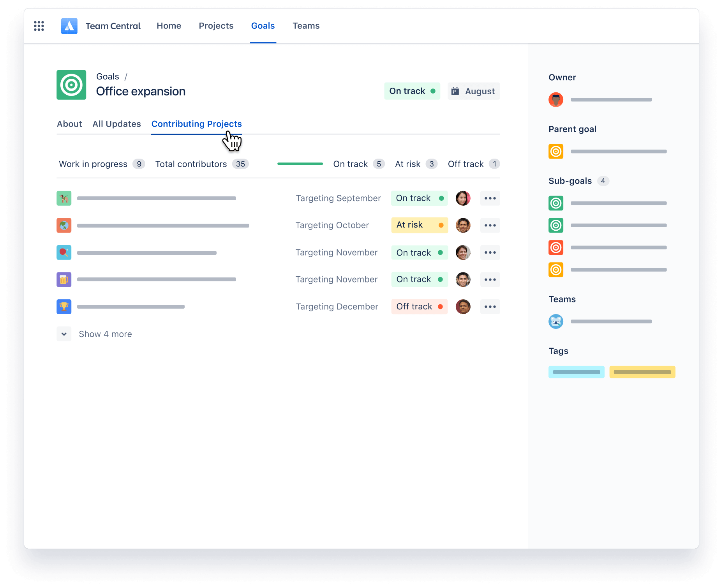
Task: Go to the Teams menu item
Action: 306,26
